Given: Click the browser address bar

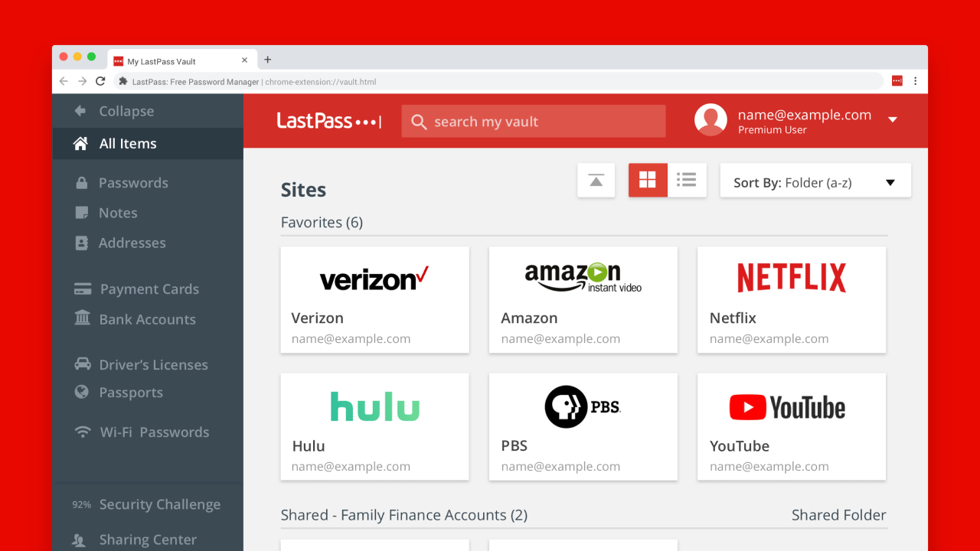Looking at the screenshot, I should coord(498,82).
